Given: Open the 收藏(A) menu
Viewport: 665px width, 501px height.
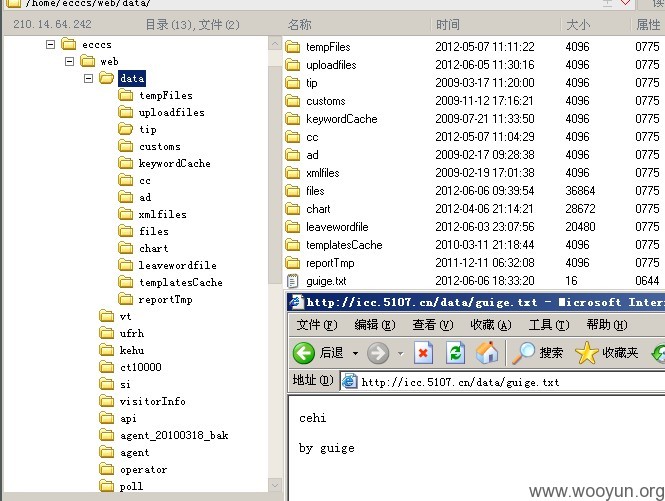Looking at the screenshot, I should coord(491,325).
